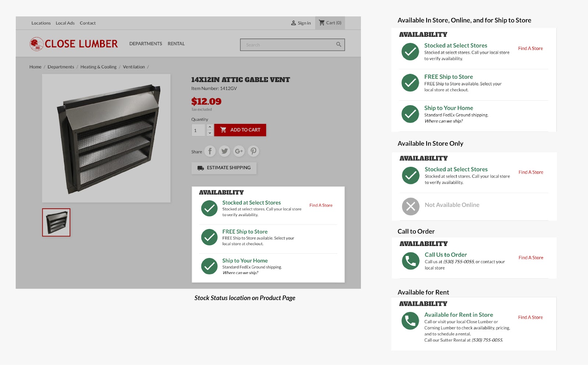Open the Departments menu

(146, 44)
